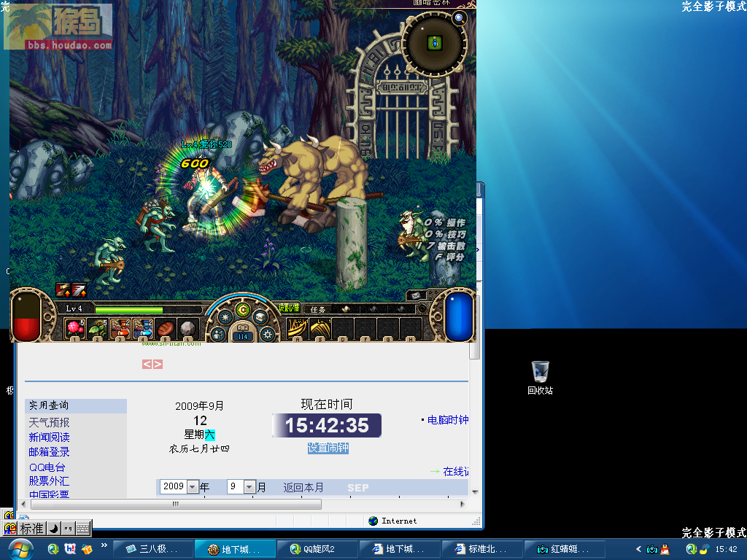Switch to QQ旋风2 taskbar window
This screenshot has width=747, height=560.
[x=317, y=549]
